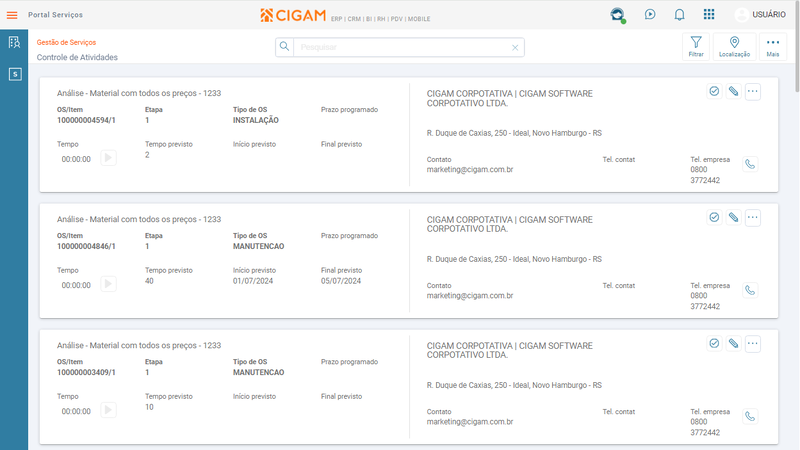
Task: Mark OS 100000004594/1 as complete check icon
Action: 714,91
